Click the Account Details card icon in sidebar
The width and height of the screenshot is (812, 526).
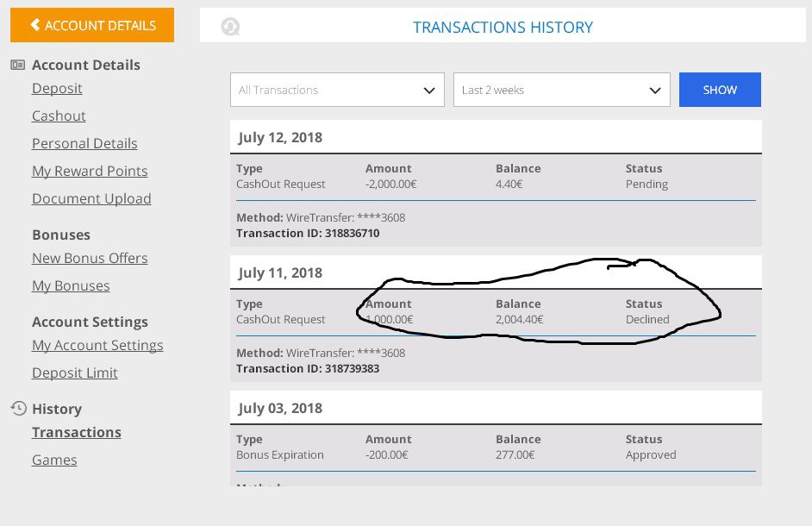[x=17, y=65]
